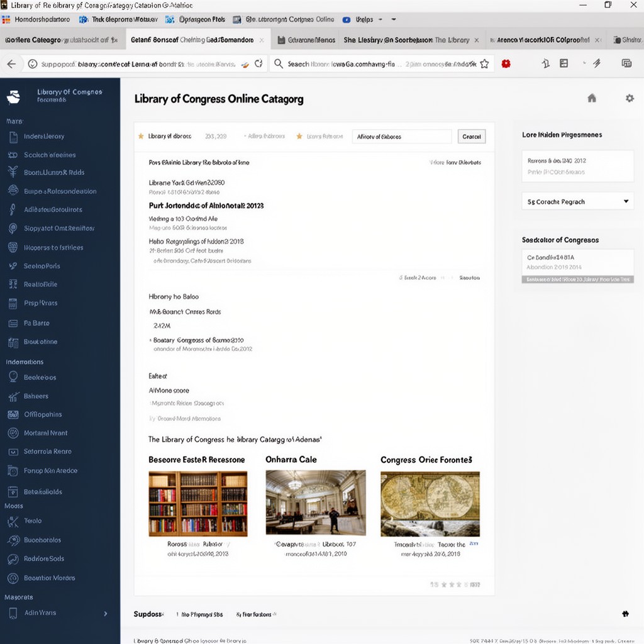Screen dimensions: 644x644
Task: Open the bookshelf thumbnail image
Action: 198,504
